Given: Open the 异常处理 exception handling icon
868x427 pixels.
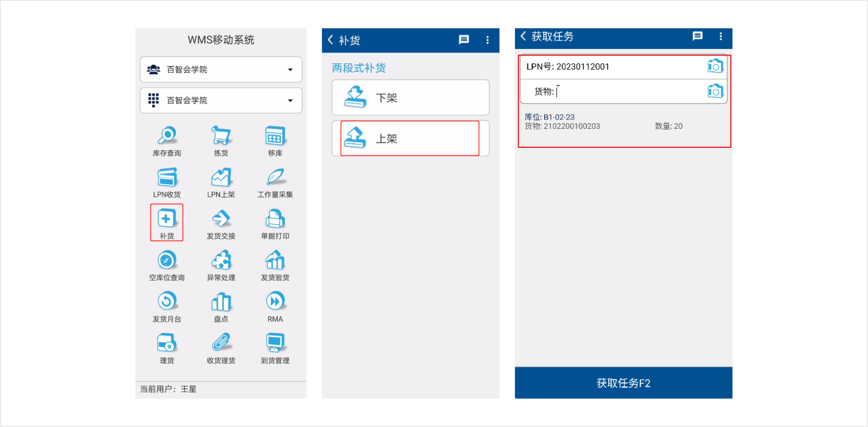Looking at the screenshot, I should (x=221, y=261).
